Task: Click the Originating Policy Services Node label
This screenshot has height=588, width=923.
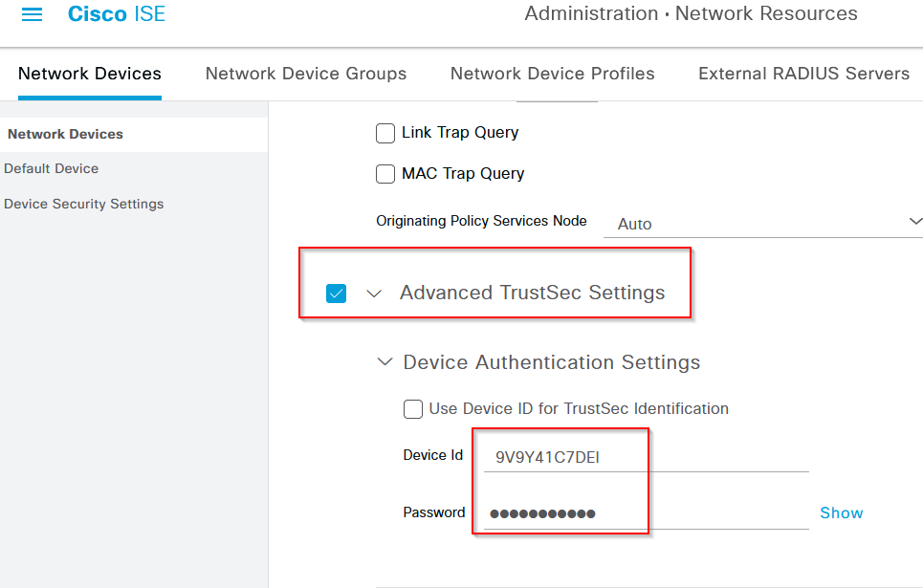Action: (481, 221)
